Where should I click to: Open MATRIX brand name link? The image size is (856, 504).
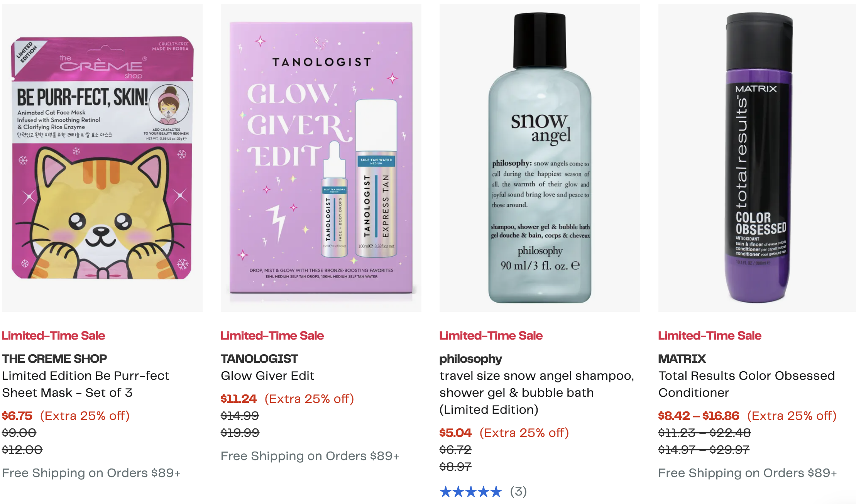[682, 359]
